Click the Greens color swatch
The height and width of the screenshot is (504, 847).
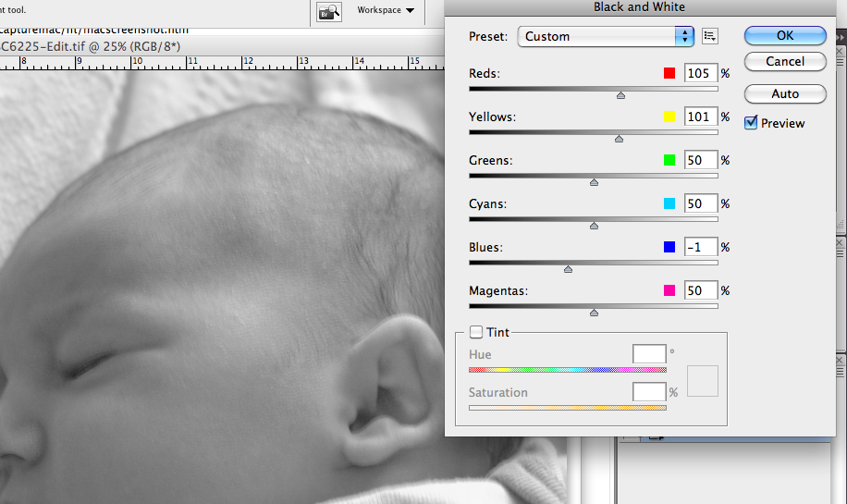(x=669, y=160)
